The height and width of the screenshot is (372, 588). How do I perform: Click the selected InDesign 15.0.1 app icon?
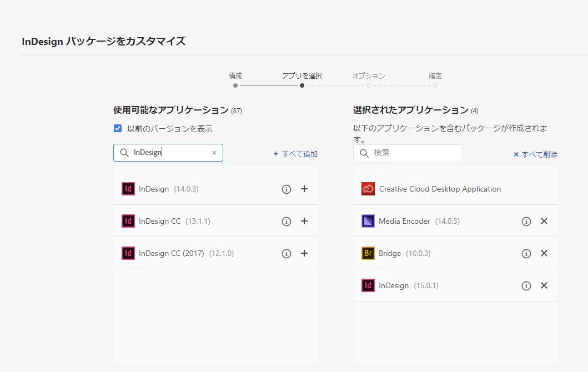[368, 285]
